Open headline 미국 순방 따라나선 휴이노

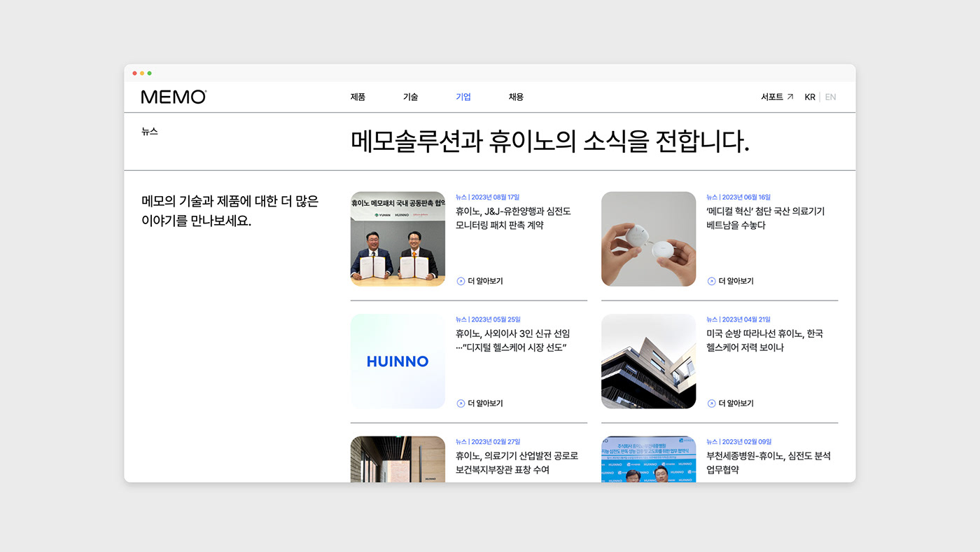click(764, 340)
